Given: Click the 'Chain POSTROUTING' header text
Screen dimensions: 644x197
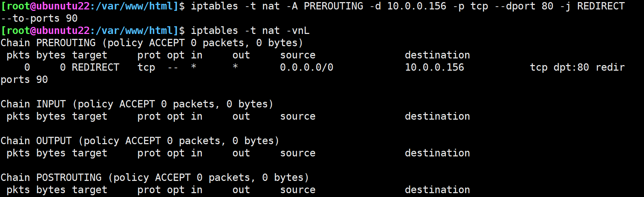Looking at the screenshot, I should [51, 177].
